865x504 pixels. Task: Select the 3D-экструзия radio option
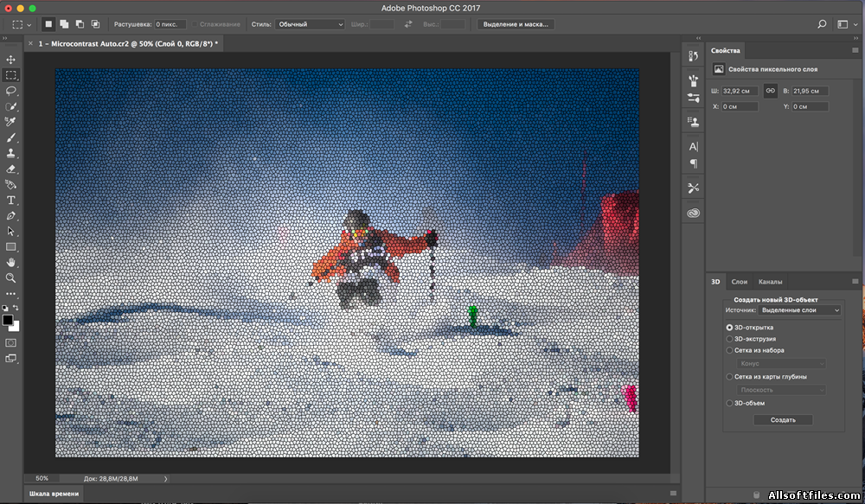(729, 339)
